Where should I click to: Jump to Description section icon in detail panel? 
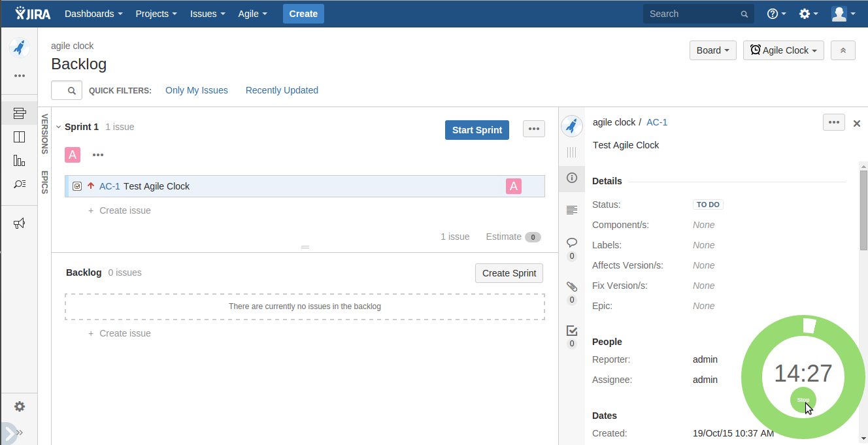tap(572, 210)
